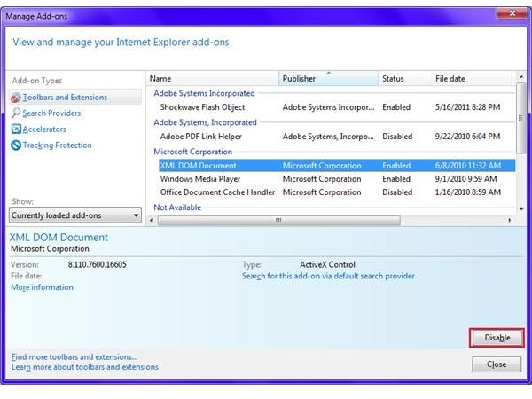The image size is (532, 399).
Task: Select Tracking Protection add-on type
Action: 58,145
